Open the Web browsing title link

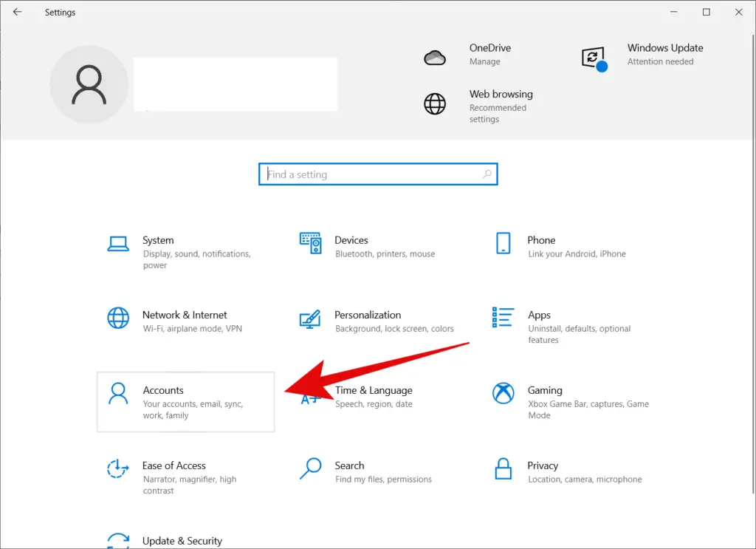501,94
